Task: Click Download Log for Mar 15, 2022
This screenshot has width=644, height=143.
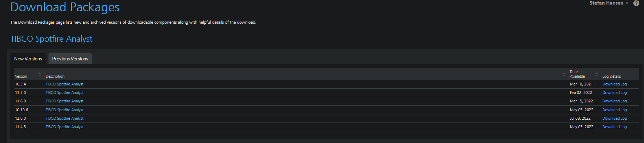Action: [615, 101]
